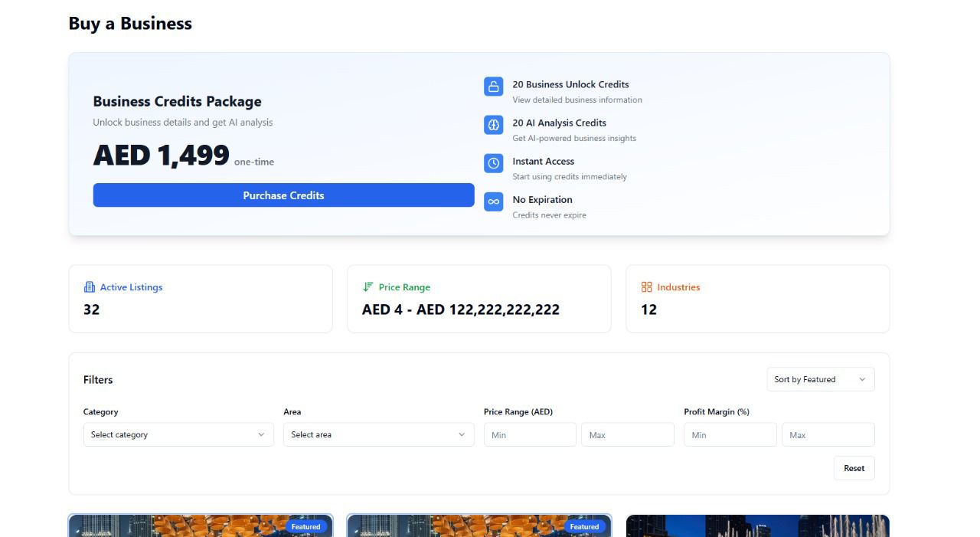Image resolution: width=980 pixels, height=537 pixels.
Task: Click '20 Business Unlock Credits' text
Action: [x=570, y=84]
